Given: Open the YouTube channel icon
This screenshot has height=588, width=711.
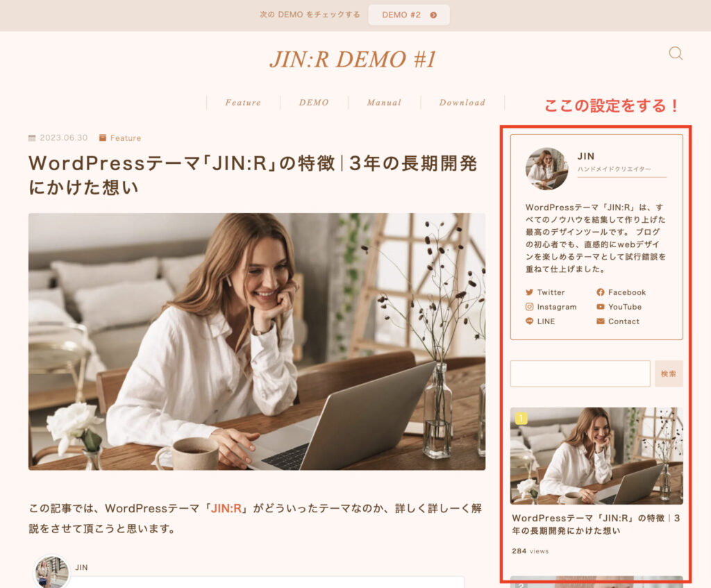Looking at the screenshot, I should [x=600, y=307].
